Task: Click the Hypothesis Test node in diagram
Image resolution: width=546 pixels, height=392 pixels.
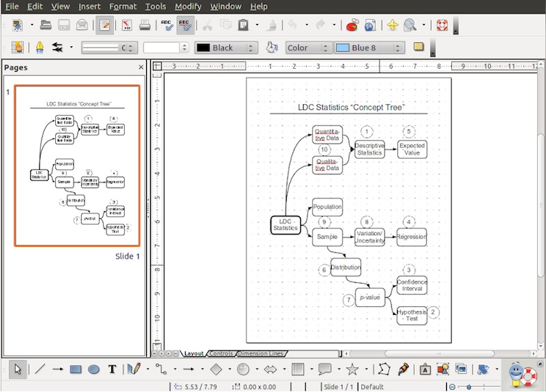Action: [412, 315]
